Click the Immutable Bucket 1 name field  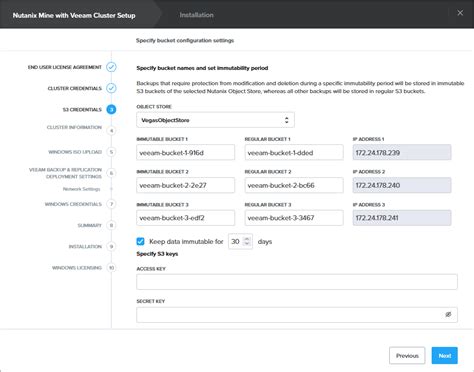pos(185,153)
